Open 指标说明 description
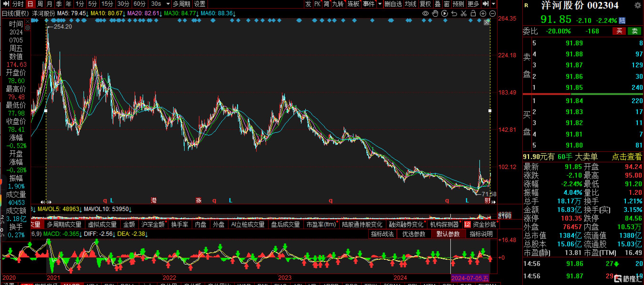This screenshot has height=285, width=644. (481, 234)
